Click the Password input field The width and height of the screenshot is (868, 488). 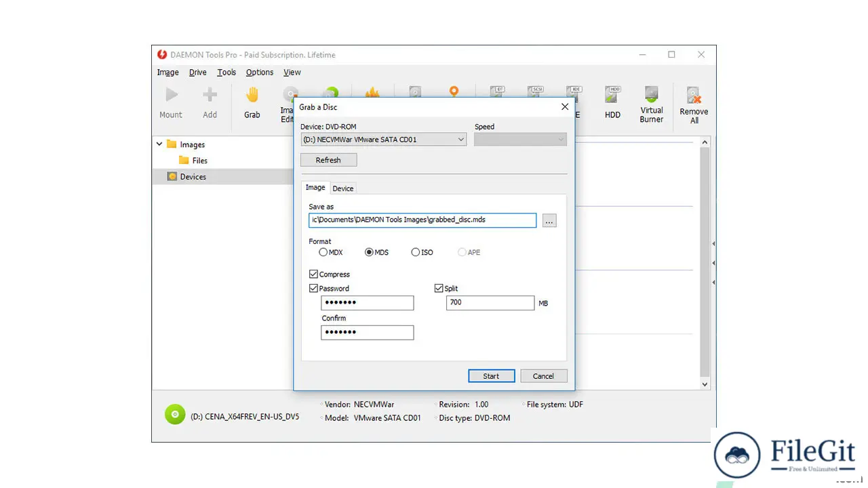tap(367, 302)
